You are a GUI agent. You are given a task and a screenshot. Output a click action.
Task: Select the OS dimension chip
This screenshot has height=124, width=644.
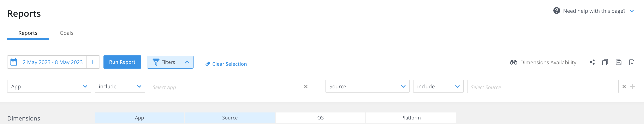[320, 118]
